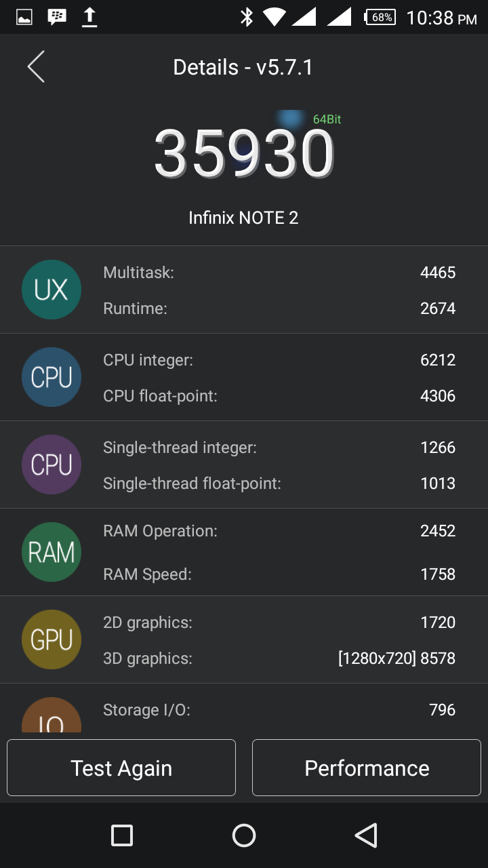Select the orange IO category icon
488x868 pixels.
pos(52,715)
